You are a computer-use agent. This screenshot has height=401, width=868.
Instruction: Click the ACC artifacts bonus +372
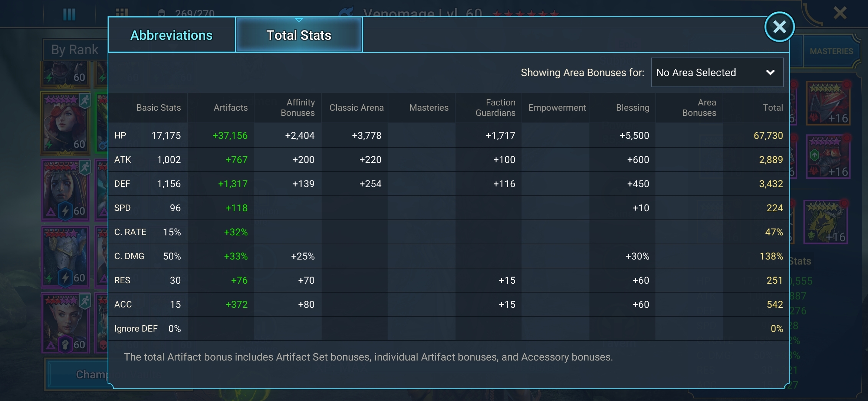[236, 304]
